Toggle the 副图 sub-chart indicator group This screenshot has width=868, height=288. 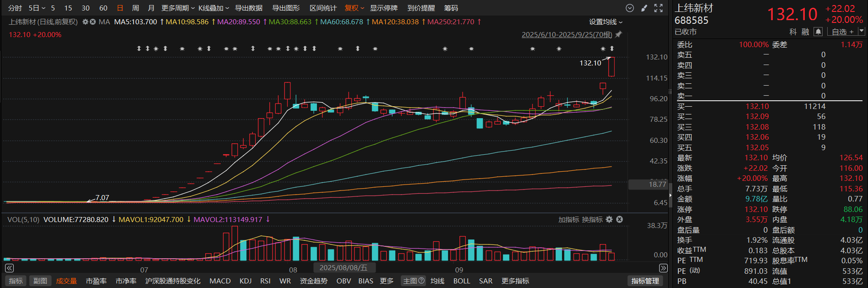point(40,281)
